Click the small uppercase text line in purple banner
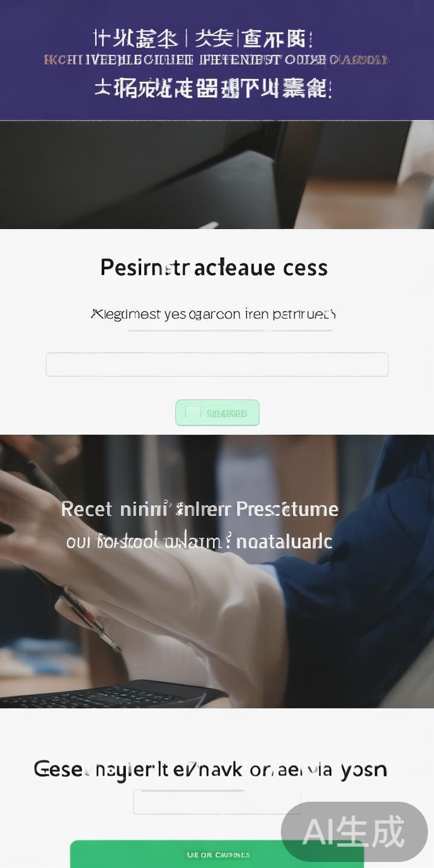 coord(217,60)
